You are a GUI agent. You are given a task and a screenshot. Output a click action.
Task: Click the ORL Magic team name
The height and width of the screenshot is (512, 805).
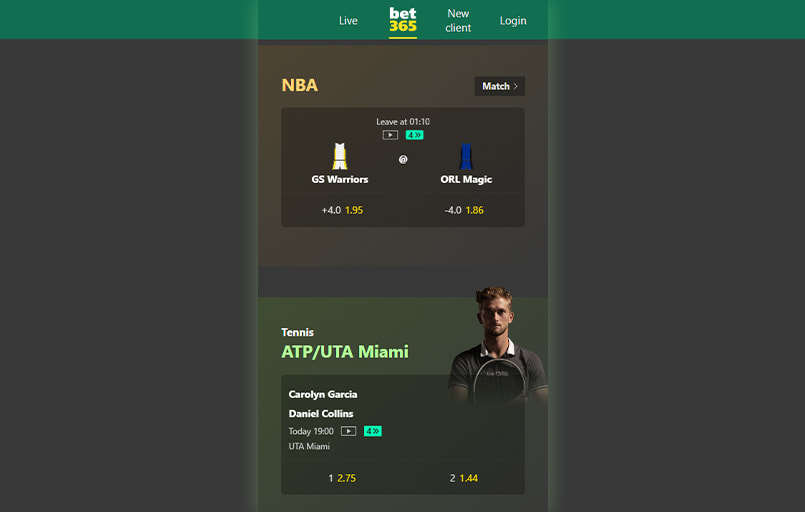pos(466,179)
